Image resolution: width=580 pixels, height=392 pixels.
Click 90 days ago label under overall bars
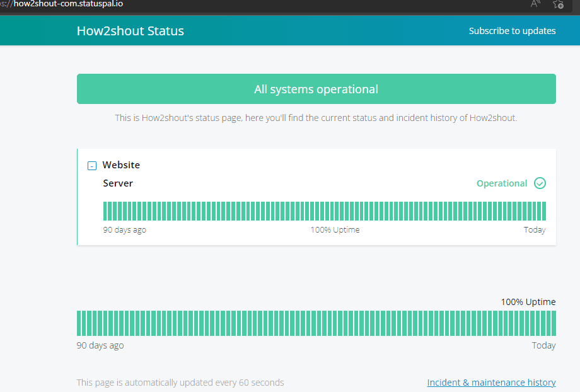100,345
